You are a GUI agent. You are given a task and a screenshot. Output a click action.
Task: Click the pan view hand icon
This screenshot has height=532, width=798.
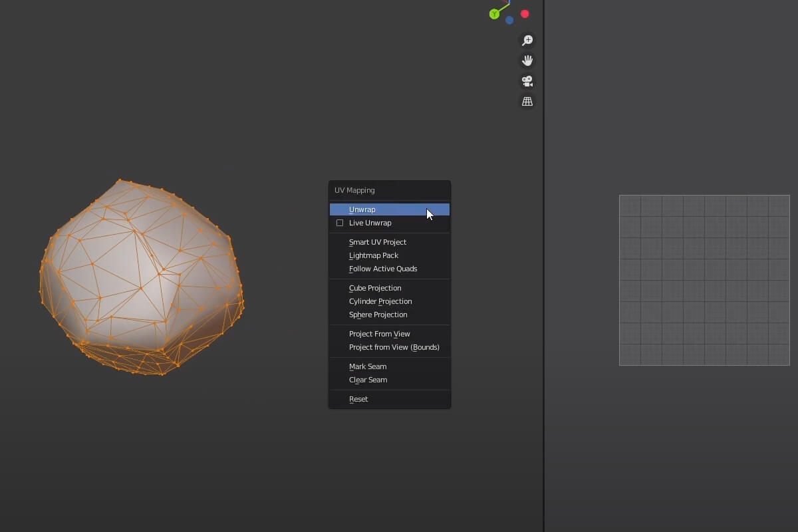click(x=527, y=61)
